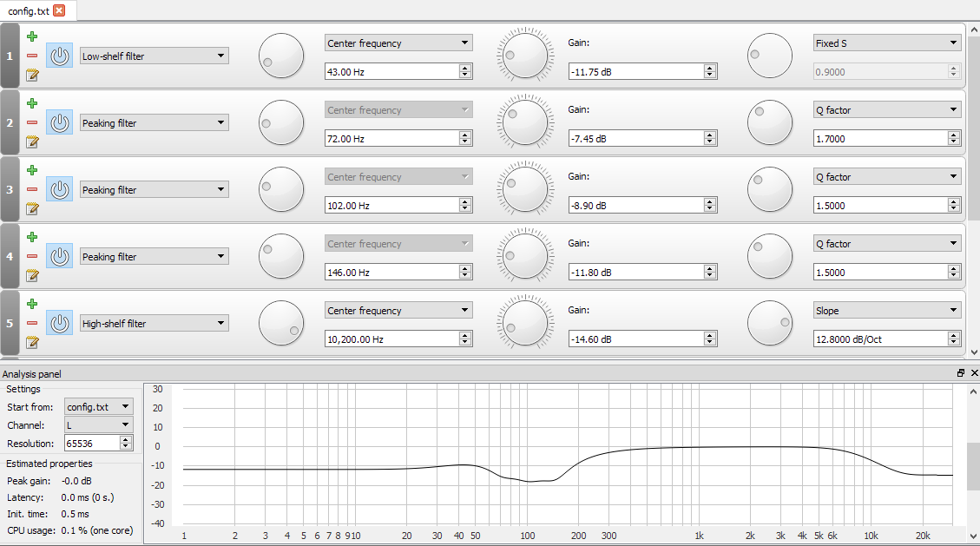Toggle power for the High-shelf filter in row 5

[59, 323]
